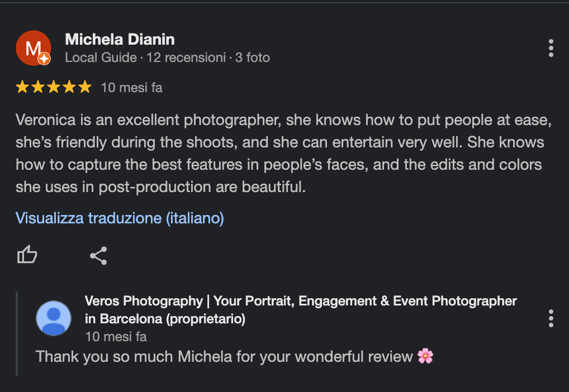Click Michela Dianin's orange M avatar

click(32, 47)
